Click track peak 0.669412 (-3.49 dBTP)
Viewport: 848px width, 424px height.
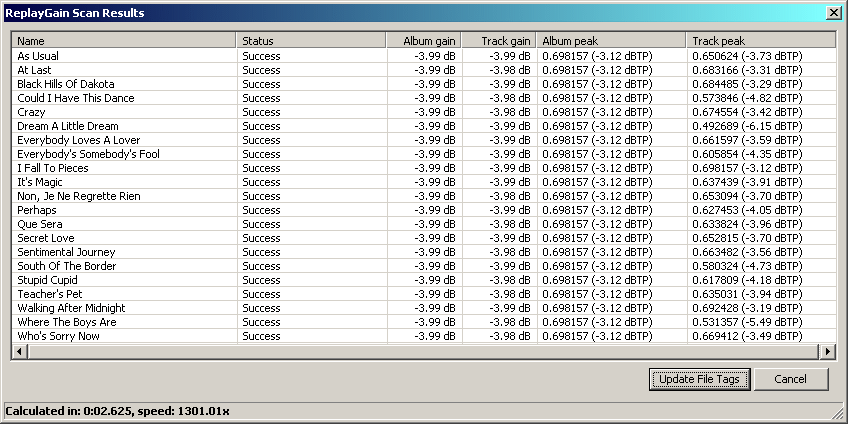pyautogui.click(x=747, y=336)
